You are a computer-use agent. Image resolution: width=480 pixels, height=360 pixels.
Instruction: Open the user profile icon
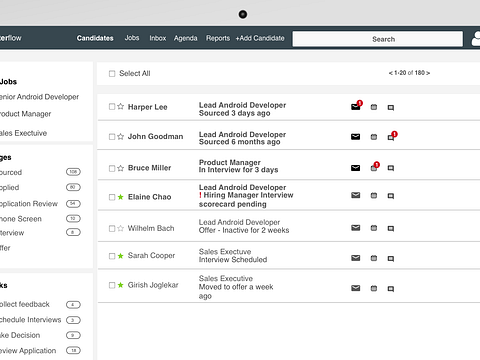[476, 39]
